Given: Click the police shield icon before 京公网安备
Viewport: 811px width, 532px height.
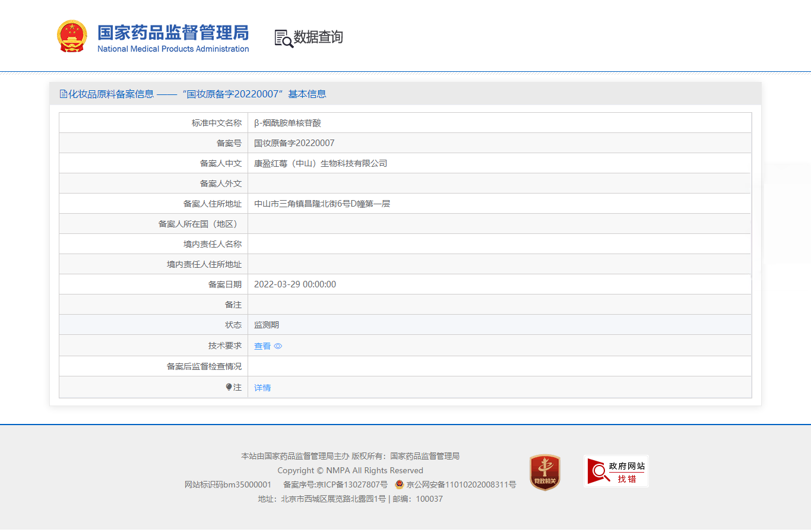Looking at the screenshot, I should (x=399, y=484).
